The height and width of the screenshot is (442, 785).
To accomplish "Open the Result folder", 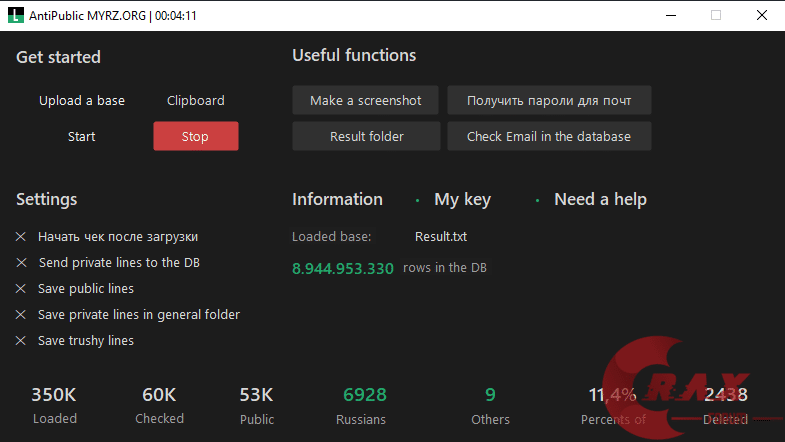I will [366, 136].
